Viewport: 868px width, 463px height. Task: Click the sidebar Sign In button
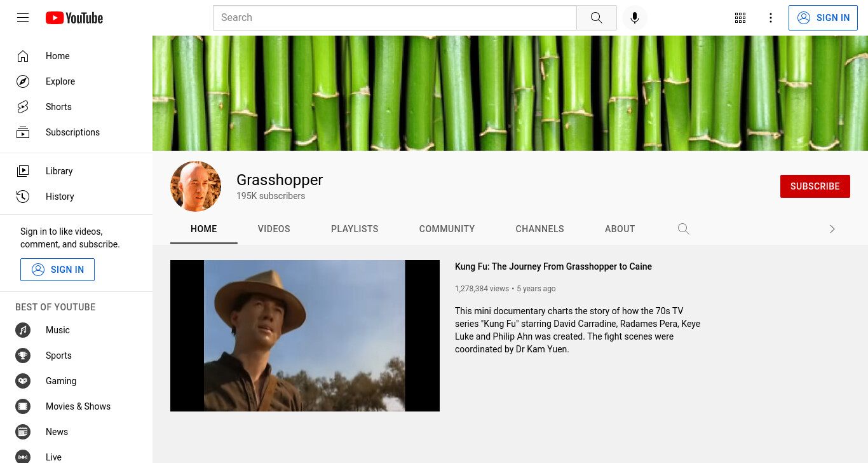tap(57, 270)
